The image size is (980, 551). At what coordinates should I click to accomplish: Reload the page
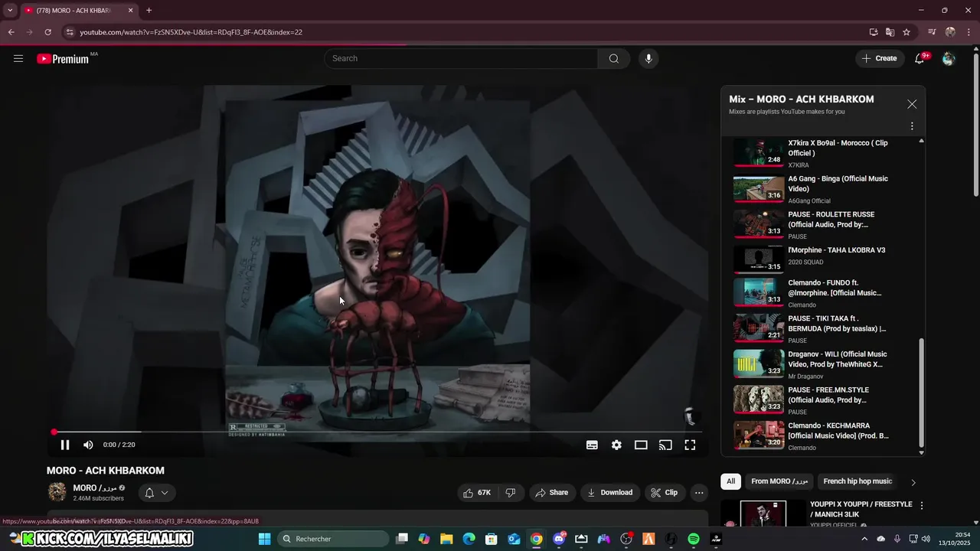click(47, 32)
